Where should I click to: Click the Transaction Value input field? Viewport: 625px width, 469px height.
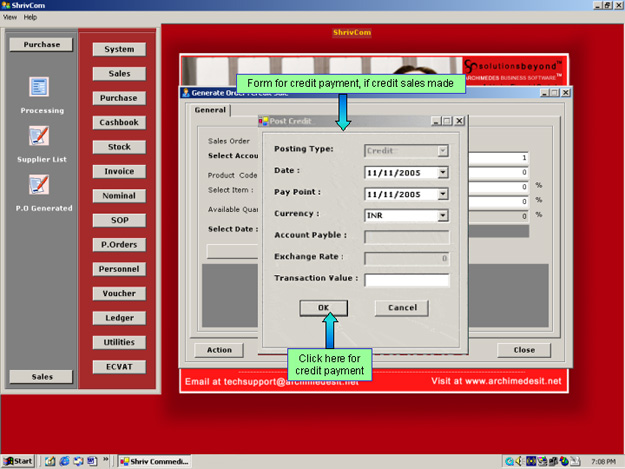click(x=406, y=279)
